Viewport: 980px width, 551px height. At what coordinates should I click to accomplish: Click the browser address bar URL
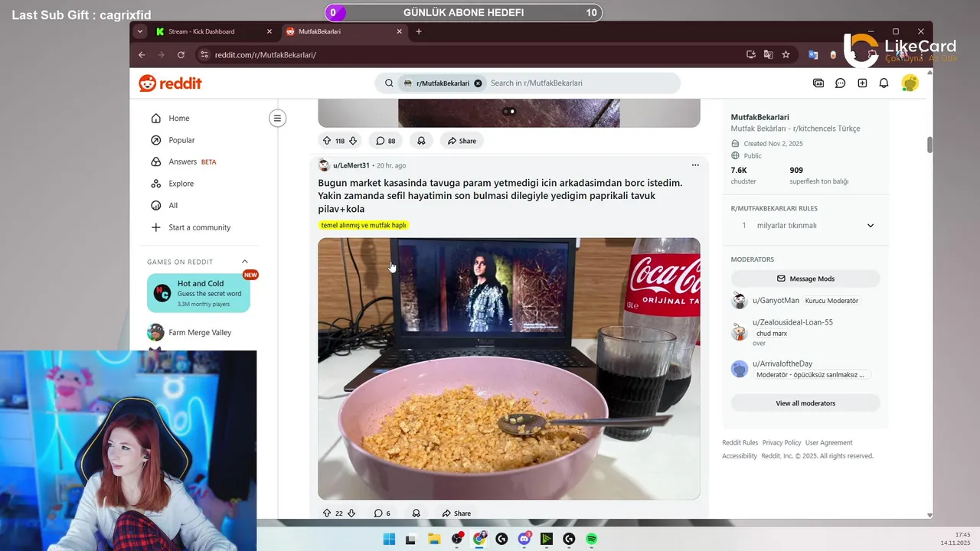[x=265, y=55]
